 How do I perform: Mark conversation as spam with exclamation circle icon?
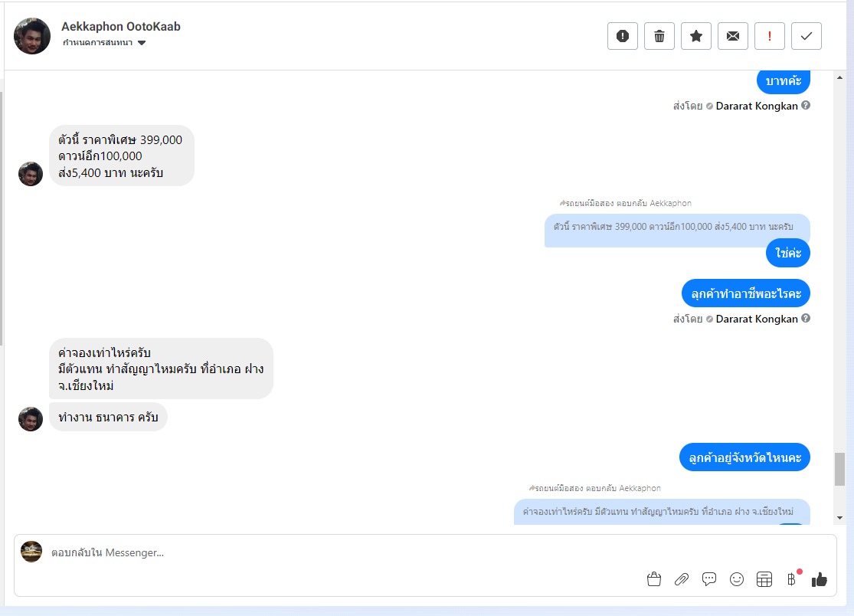click(x=623, y=36)
